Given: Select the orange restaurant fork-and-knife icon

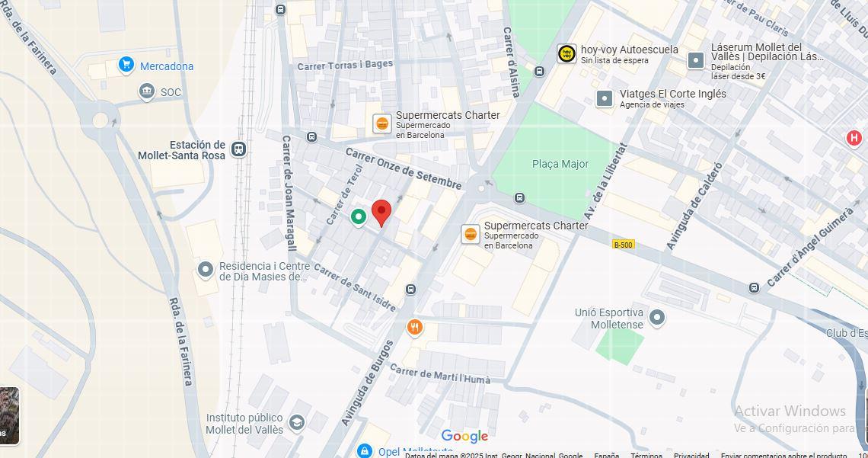Looking at the screenshot, I should point(415,327).
